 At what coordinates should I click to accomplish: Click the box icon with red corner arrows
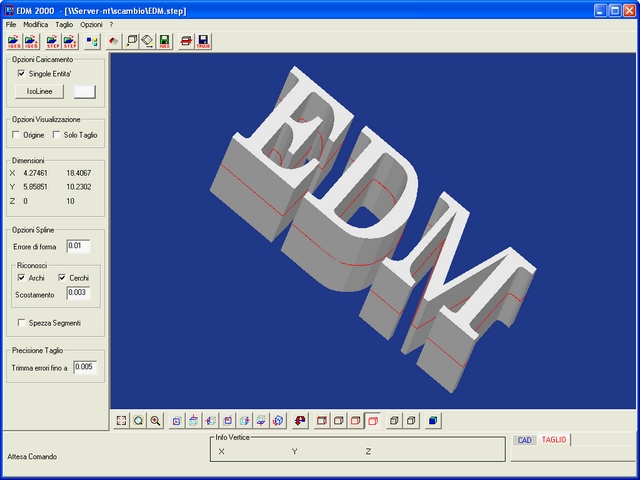tap(322, 420)
